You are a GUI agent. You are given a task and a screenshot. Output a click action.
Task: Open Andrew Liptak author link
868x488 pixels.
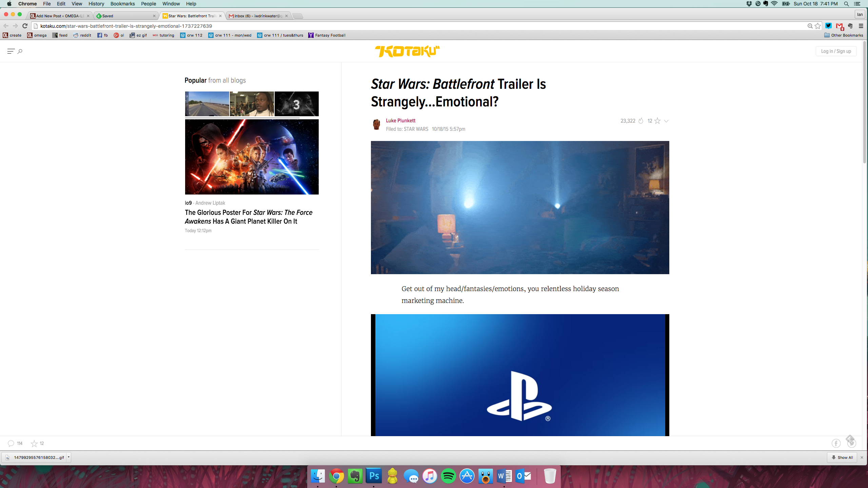coord(210,203)
